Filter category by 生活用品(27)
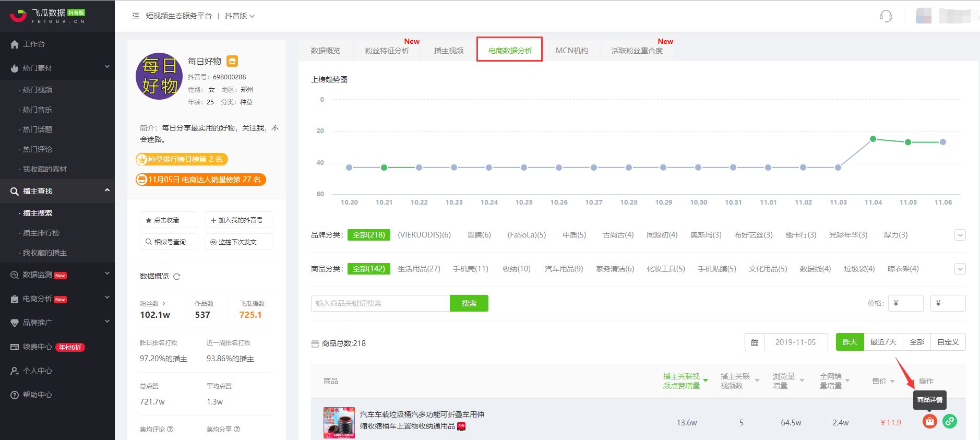Image resolution: width=980 pixels, height=440 pixels. (419, 269)
